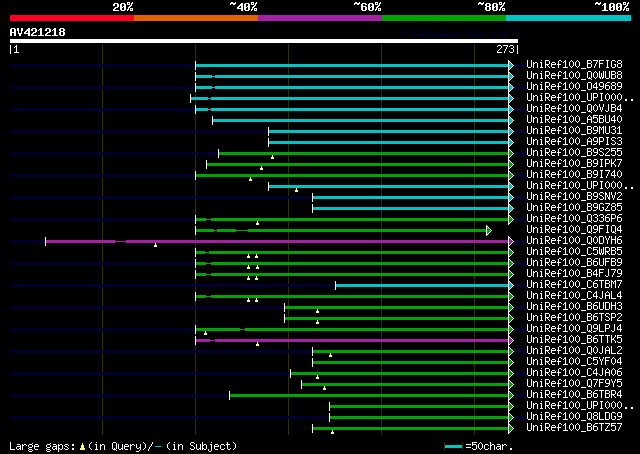
Task: Click the yellow gap marker under the Q7F9Y5 bar
Action: 324,388
